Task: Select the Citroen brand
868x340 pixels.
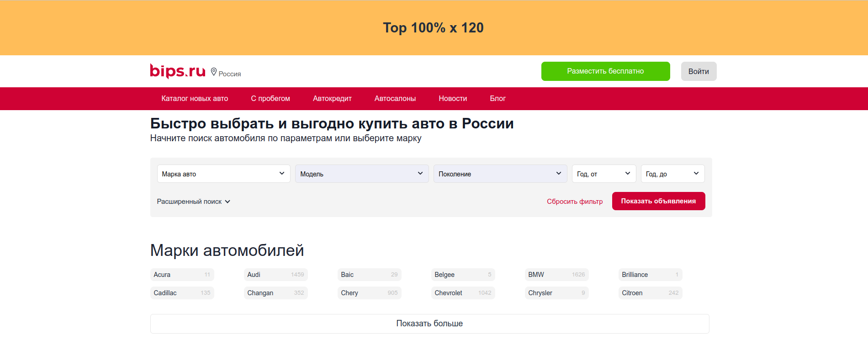Action: click(651, 293)
